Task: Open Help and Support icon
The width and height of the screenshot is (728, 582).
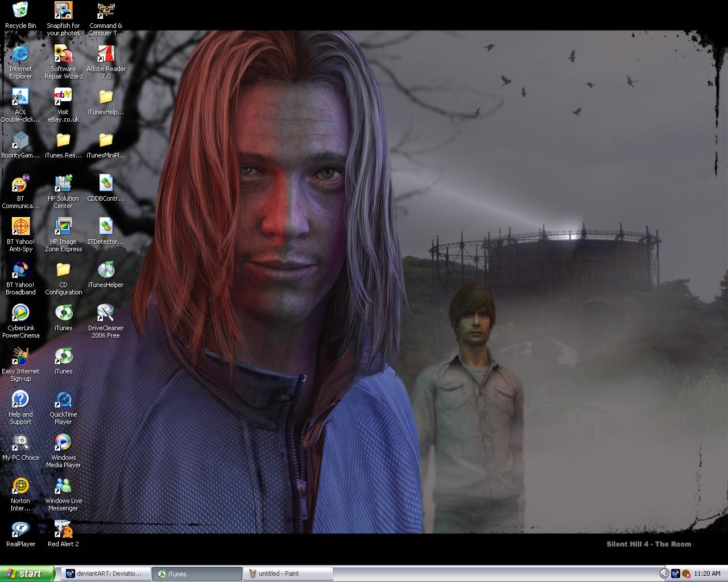Action: coord(20,408)
